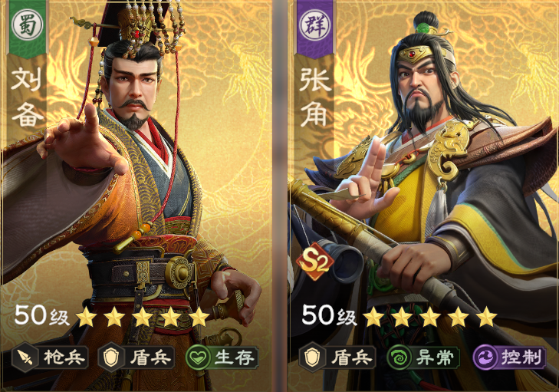The height and width of the screenshot is (392, 559).
Task: Select the 生存 trait tag
Action: [222, 357]
